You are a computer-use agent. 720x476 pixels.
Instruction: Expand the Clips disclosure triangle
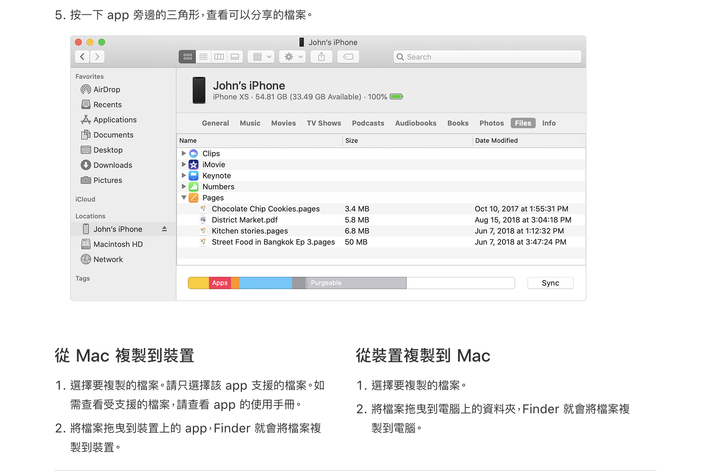[x=183, y=153]
